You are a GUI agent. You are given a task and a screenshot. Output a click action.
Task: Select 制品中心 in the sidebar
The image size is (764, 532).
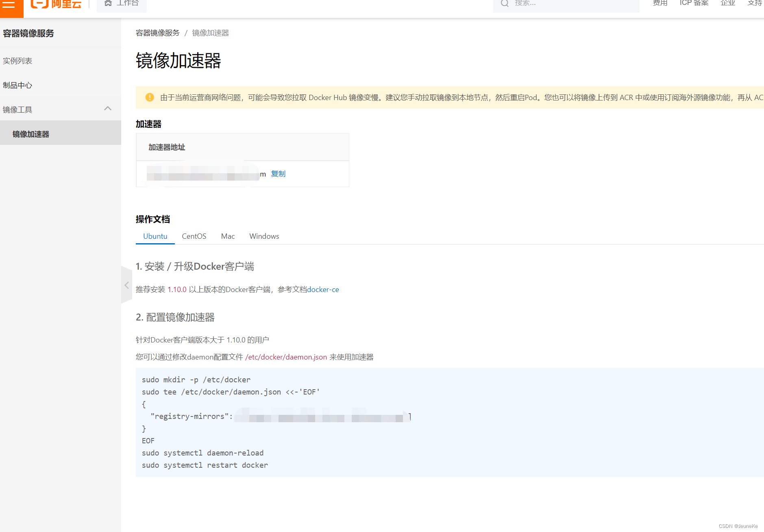pyautogui.click(x=17, y=85)
